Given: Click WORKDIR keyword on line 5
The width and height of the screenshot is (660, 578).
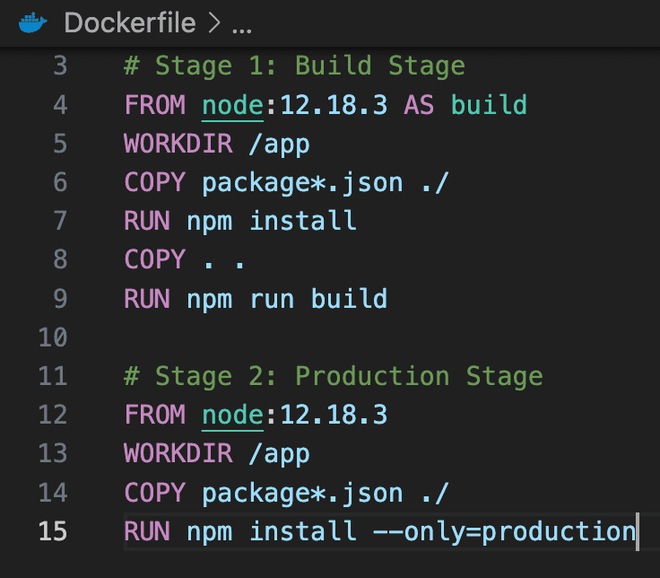Looking at the screenshot, I should coord(178,144).
